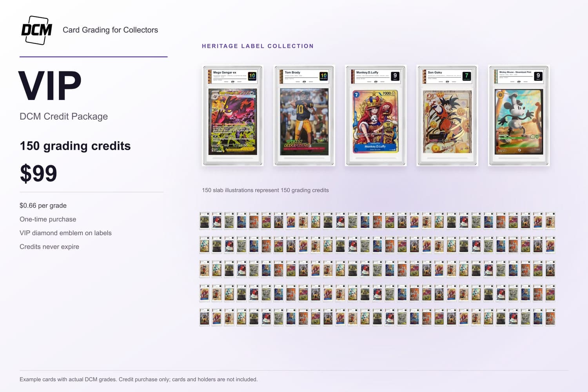Click the "7000" power value on Luffy card
588x392 pixels.
coord(387,93)
